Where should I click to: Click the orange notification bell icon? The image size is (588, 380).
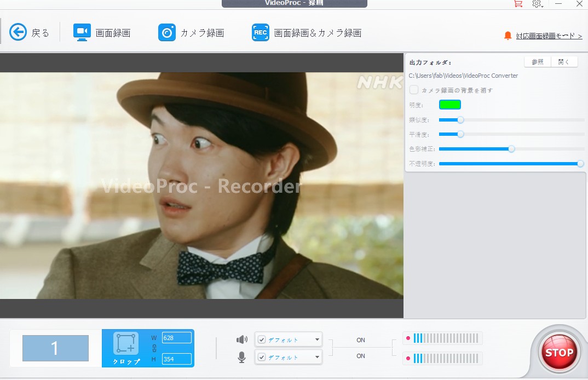[508, 36]
